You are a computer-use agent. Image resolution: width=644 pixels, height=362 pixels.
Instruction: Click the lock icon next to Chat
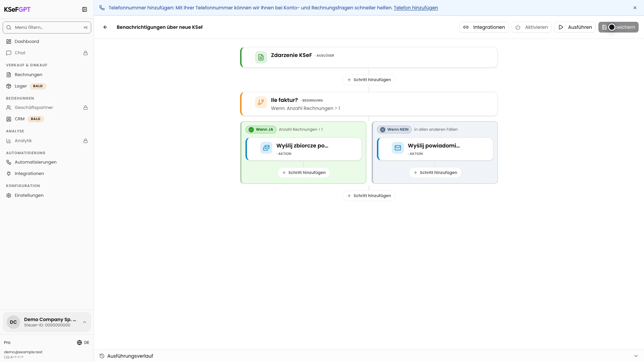coord(86,53)
